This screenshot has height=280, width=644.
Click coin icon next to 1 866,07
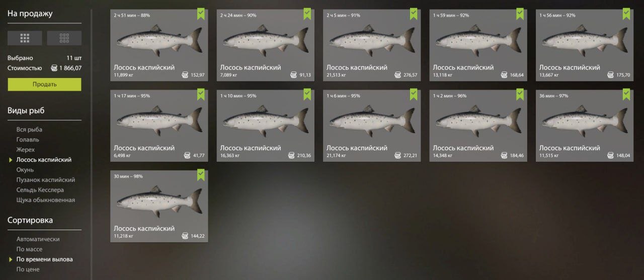pos(54,68)
